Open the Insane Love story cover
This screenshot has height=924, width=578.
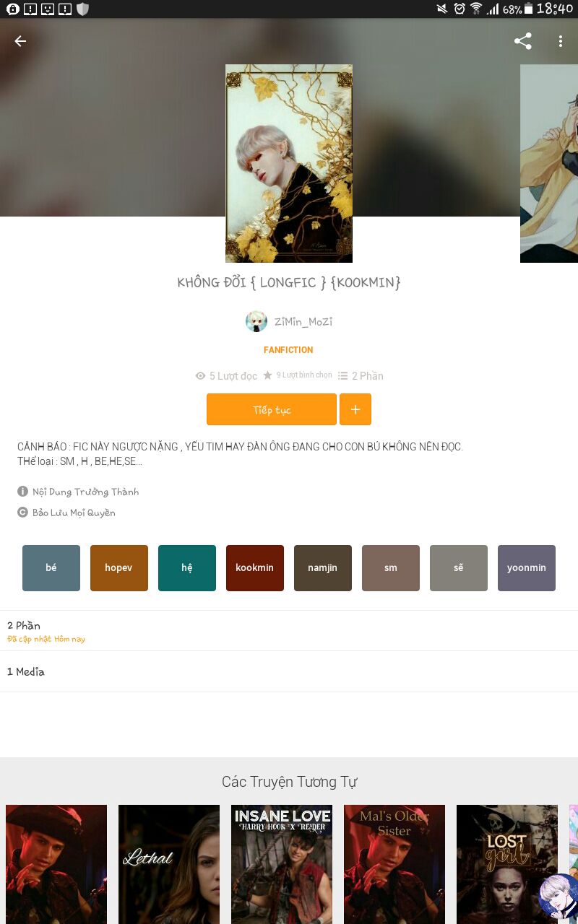[282, 864]
